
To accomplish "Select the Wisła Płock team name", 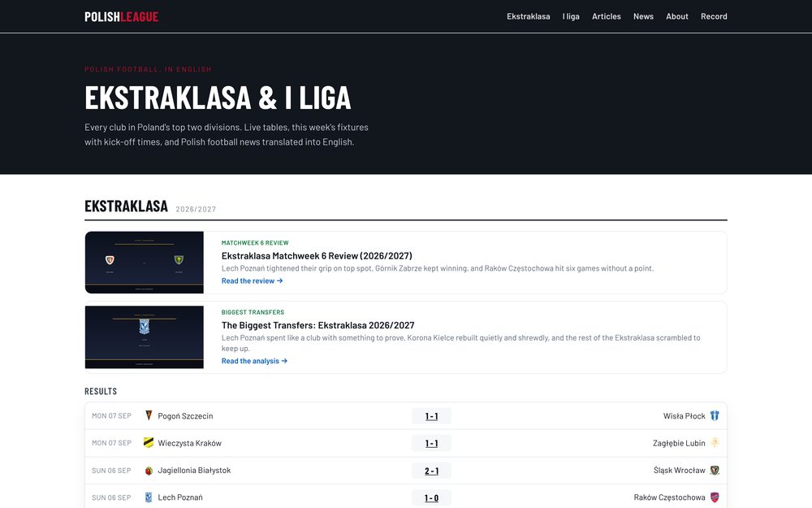I will click(x=684, y=415).
